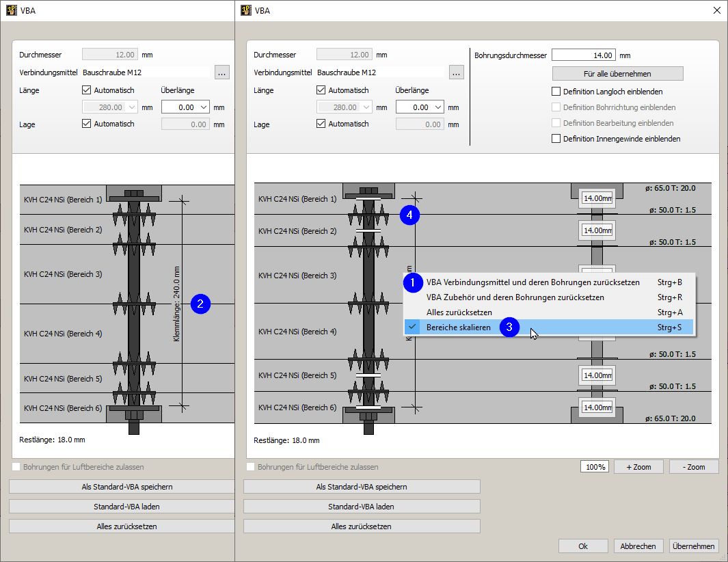Select Bereiche skalieren from context menu
The image size is (728, 562).
tap(458, 327)
